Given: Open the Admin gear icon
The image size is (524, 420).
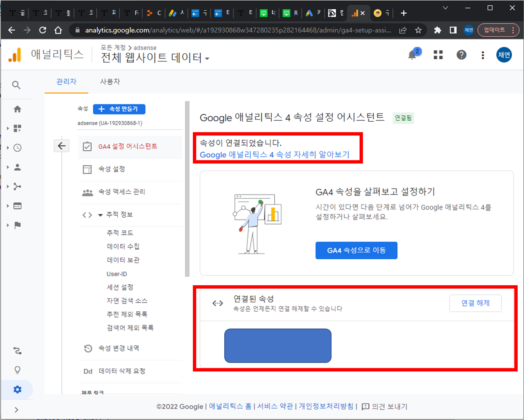Looking at the screenshot, I should pos(17,389).
